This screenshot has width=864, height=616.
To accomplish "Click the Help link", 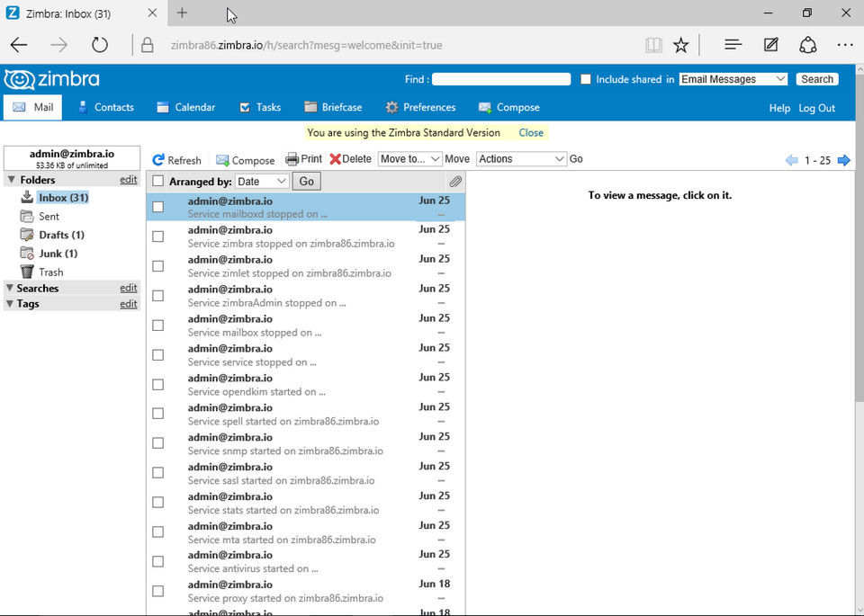I will (779, 108).
